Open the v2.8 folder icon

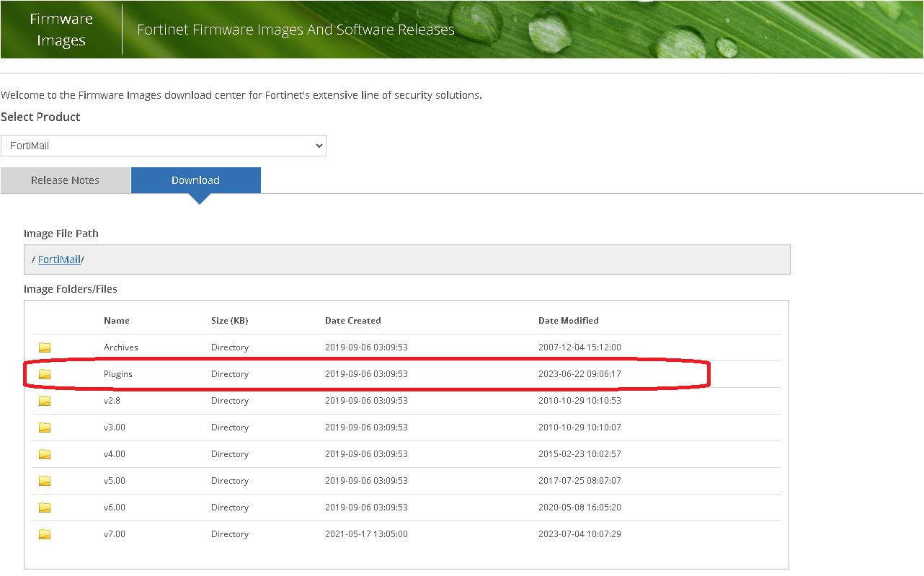point(44,400)
